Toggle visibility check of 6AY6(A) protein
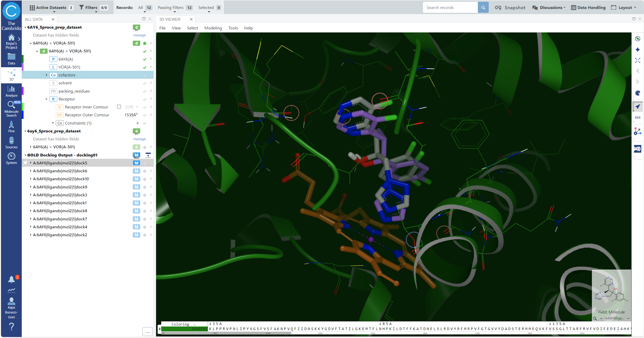Screen dimensions: 644x338 pos(145,59)
